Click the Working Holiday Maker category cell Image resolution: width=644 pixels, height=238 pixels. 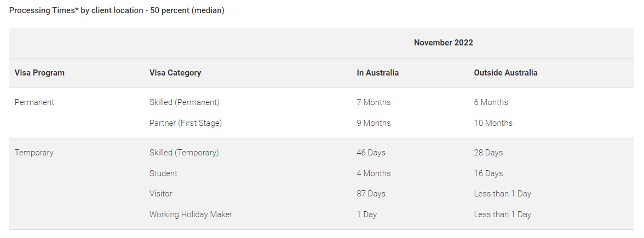click(191, 214)
